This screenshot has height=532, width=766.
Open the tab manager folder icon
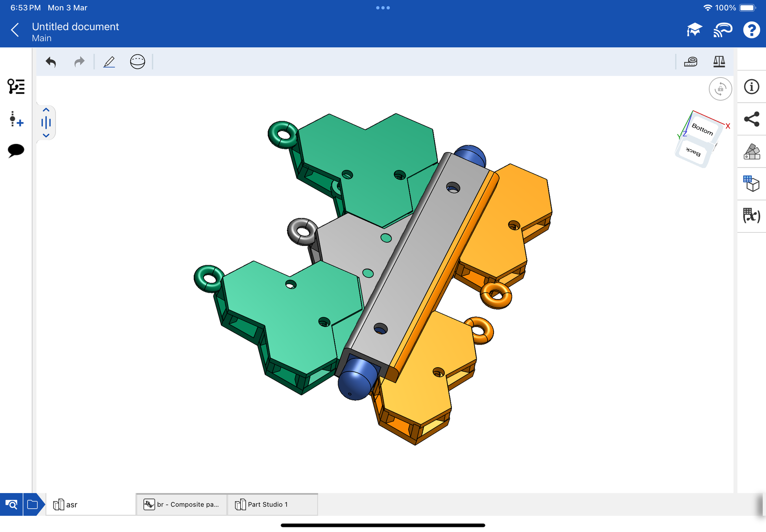33,504
